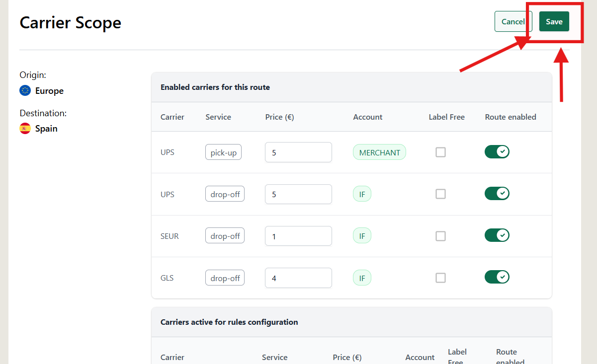597x364 pixels.
Task: Click Route enabled header in enabled carriers table
Action: point(511,117)
